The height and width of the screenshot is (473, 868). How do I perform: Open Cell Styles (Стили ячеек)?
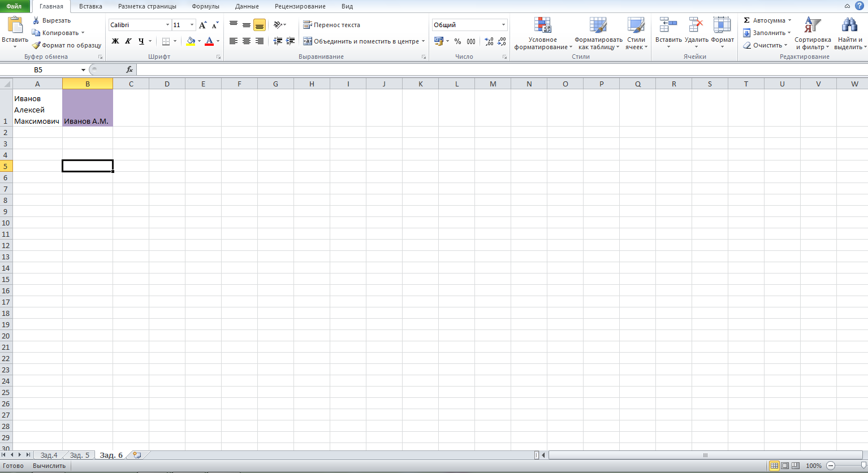[x=636, y=34]
